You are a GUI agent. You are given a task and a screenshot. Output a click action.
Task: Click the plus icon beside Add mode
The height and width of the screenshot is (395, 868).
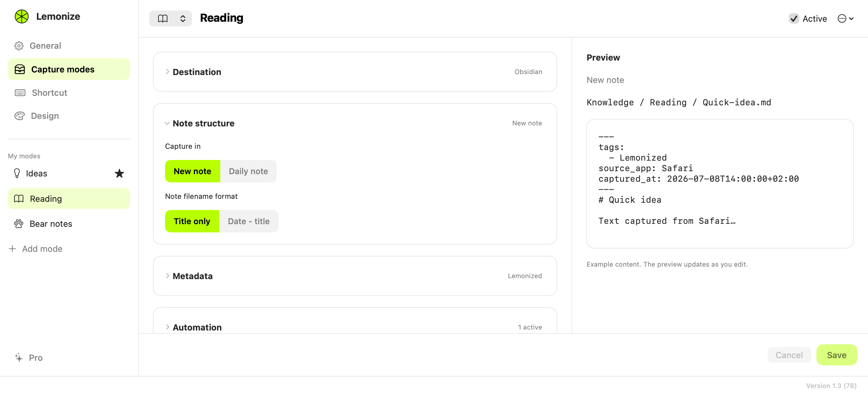pyautogui.click(x=12, y=249)
